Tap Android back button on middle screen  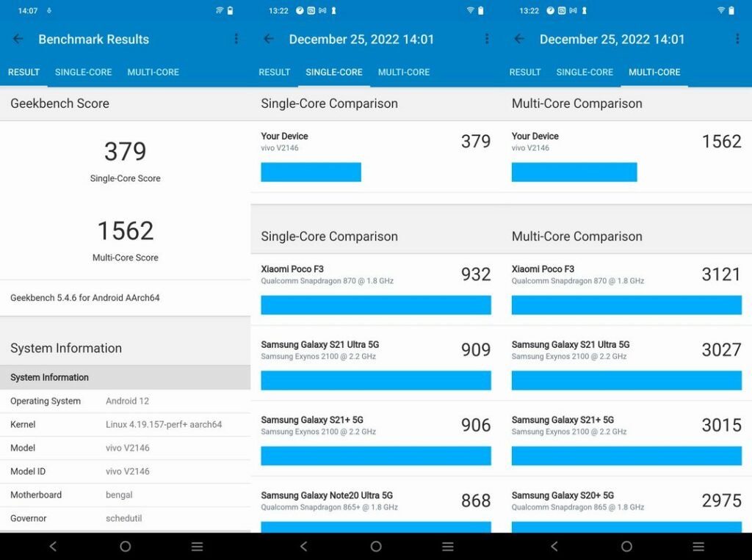point(303,546)
